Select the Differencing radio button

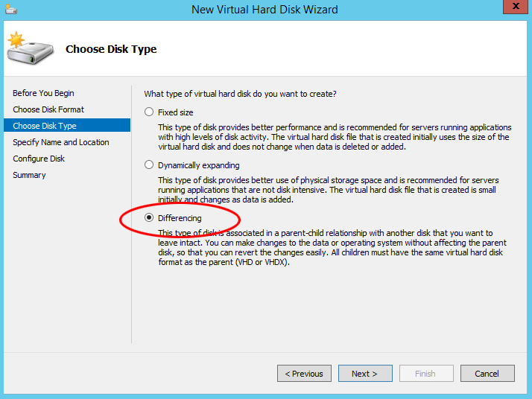[149, 217]
